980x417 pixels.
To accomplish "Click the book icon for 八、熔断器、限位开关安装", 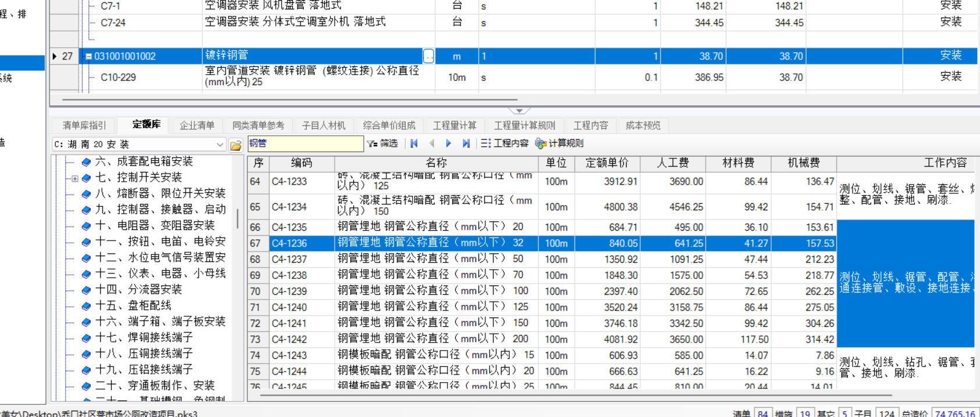I will [86, 194].
